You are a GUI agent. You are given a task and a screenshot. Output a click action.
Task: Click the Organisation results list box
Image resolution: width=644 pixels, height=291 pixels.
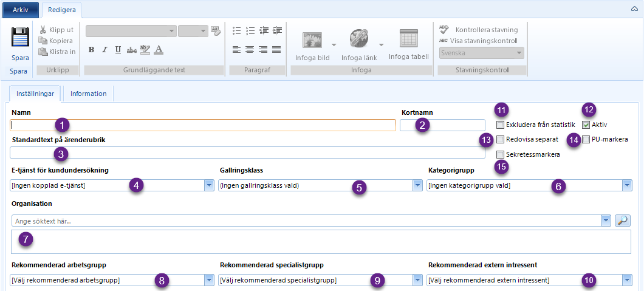click(x=321, y=242)
